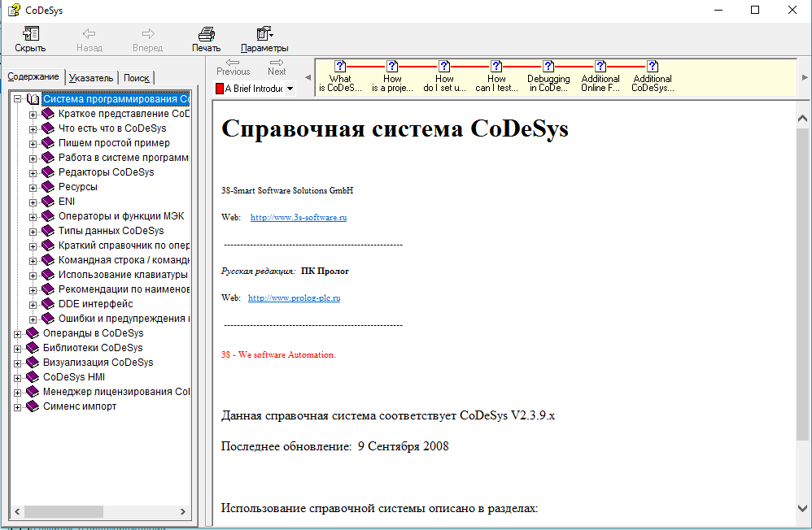
Task: Open 'How can I test' topic icon
Action: pos(496,67)
